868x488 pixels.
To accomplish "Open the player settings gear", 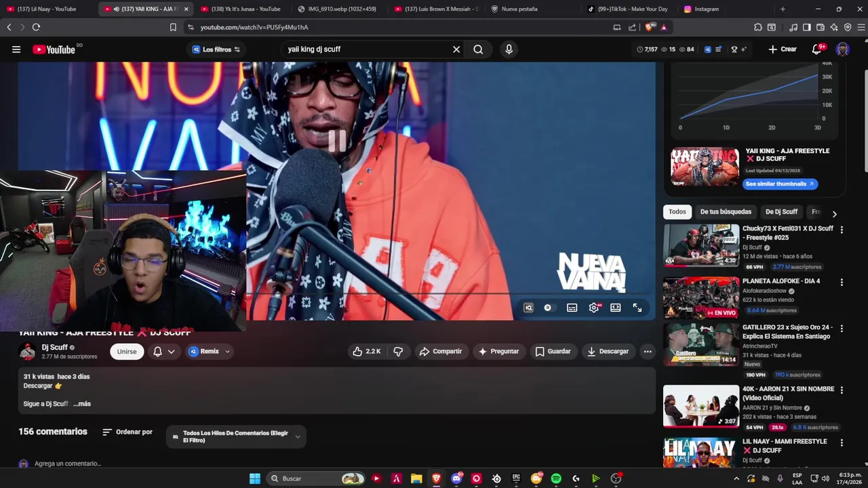I will click(x=594, y=308).
